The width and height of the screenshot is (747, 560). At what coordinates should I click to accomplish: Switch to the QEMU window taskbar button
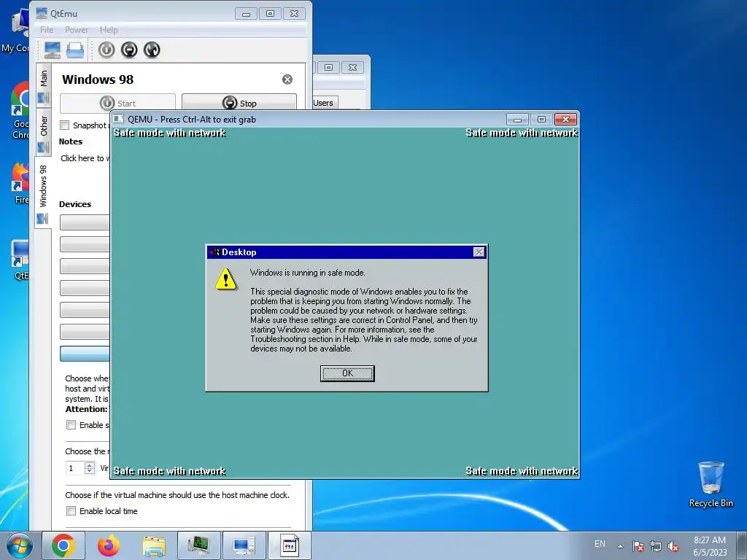tap(289, 545)
